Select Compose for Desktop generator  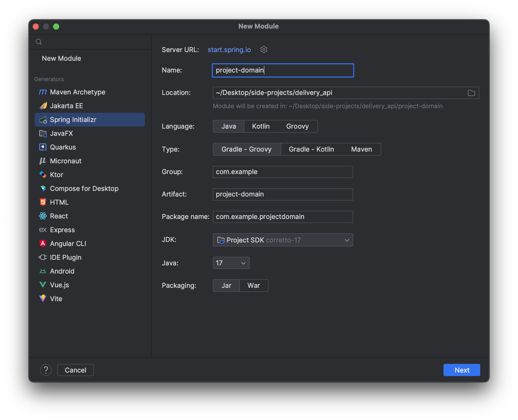pos(84,189)
